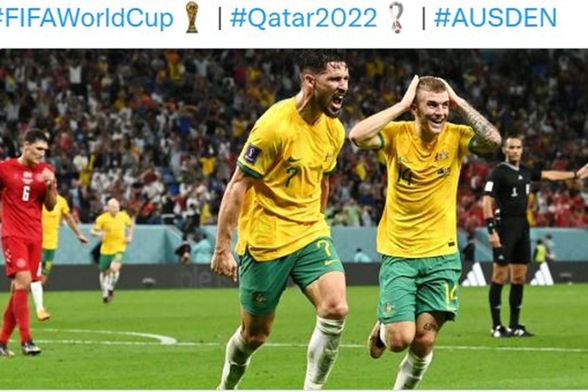Click the number 14 on the green shorts
This screenshot has width=588, height=392.
450,294
